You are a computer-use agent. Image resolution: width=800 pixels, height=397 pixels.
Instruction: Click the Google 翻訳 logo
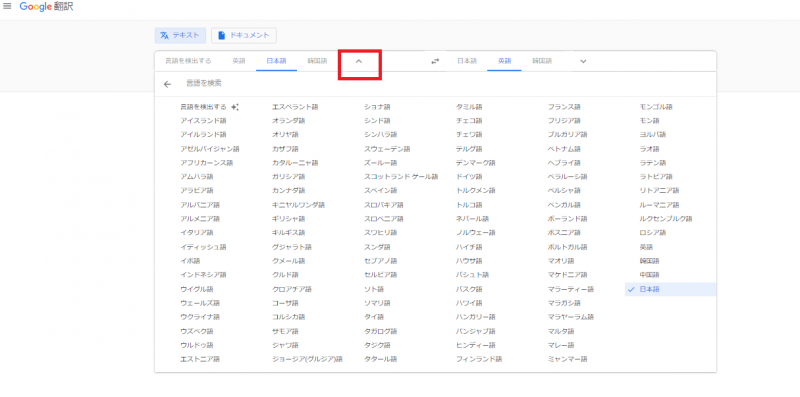pyautogui.click(x=46, y=7)
